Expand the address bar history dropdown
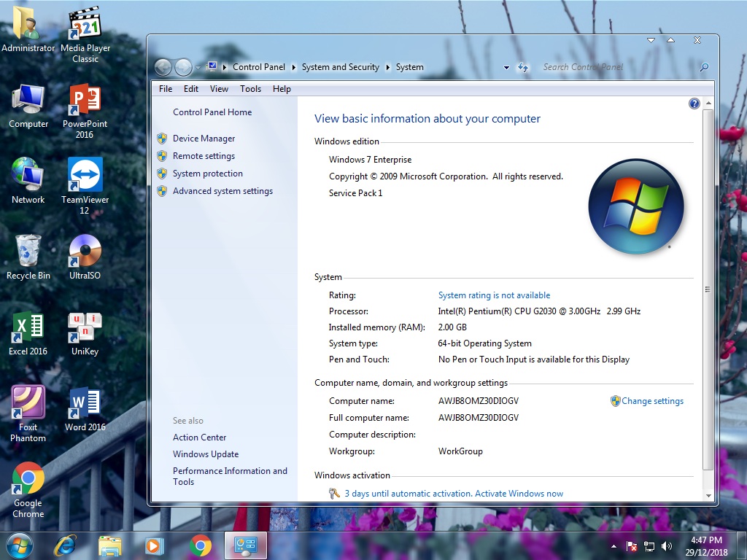This screenshot has width=747, height=560. [506, 68]
